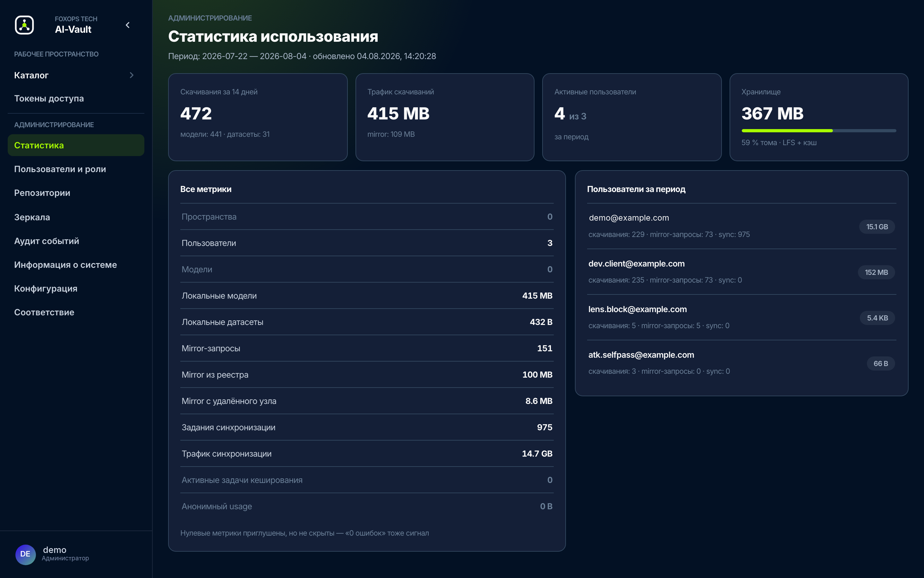This screenshot has width=924, height=578.
Task: Click Локальные датасеты 432 B value
Action: 541,322
